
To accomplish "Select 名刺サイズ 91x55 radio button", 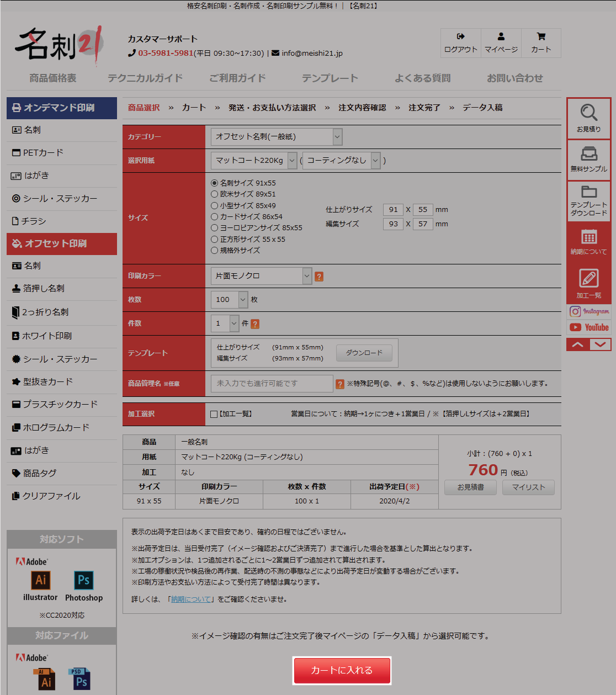I will [214, 183].
